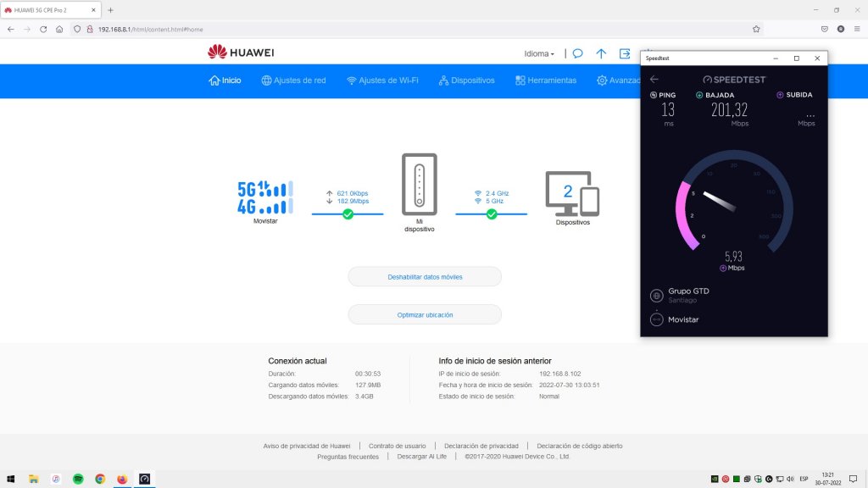Go to the Inicio tab
Viewport: 868px width, 488px height.
point(225,80)
